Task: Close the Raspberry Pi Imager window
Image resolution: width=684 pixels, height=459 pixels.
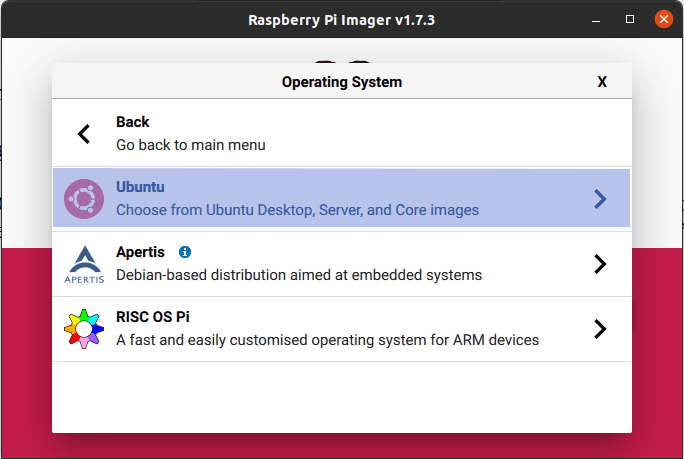Action: (663, 19)
